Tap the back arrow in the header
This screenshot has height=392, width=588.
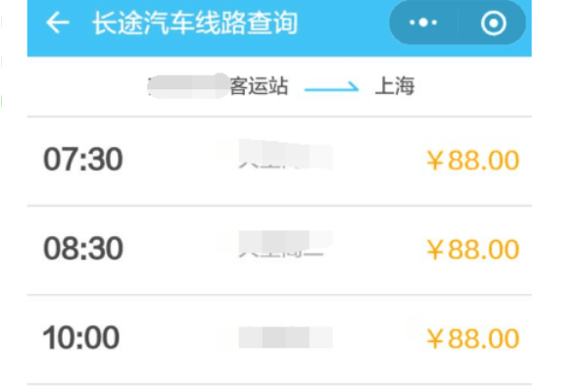pos(58,24)
